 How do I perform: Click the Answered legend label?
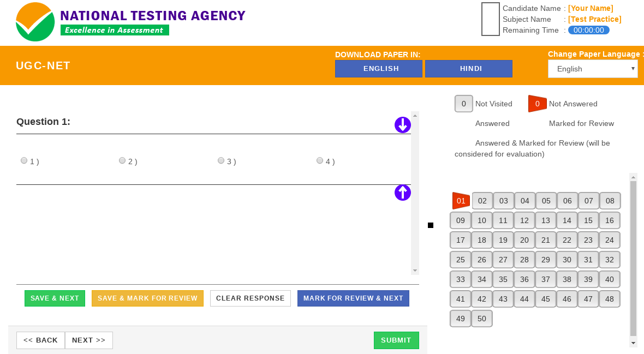click(x=492, y=124)
